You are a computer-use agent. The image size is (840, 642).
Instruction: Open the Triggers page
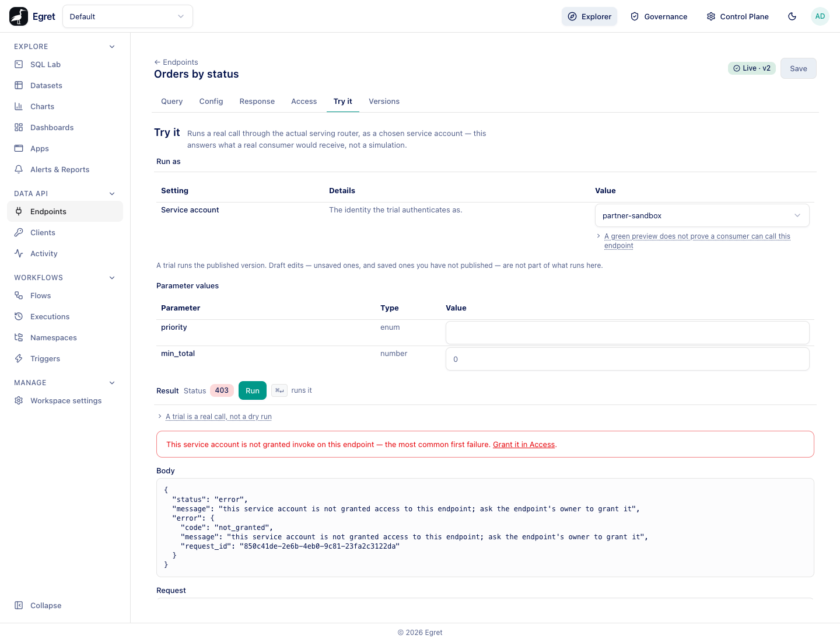tap(65, 358)
